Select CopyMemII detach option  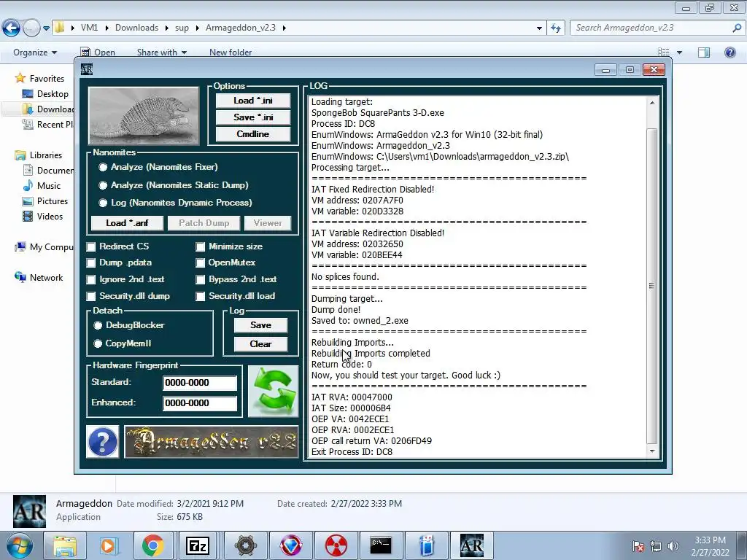point(98,343)
